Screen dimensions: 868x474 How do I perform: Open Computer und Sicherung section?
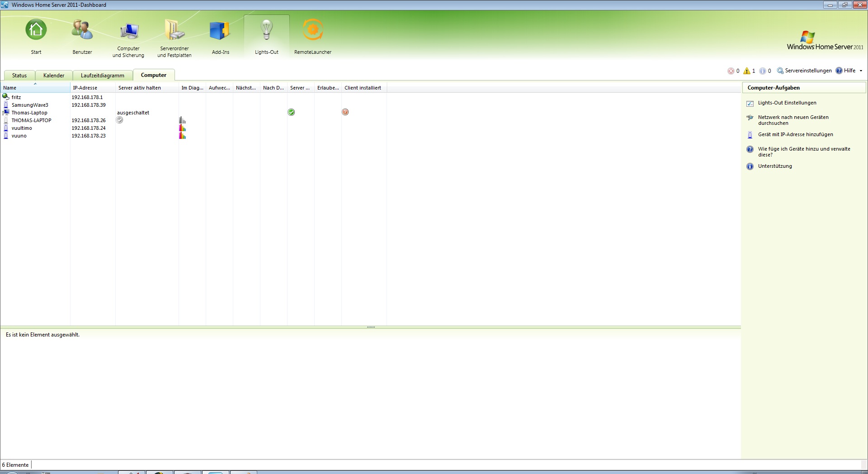128,32
